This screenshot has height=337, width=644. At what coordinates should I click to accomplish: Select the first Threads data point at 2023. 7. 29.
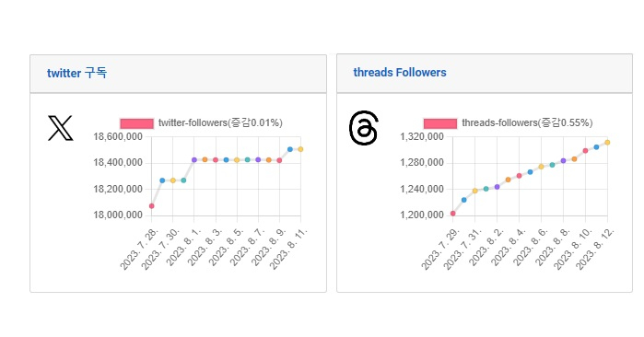[x=453, y=214]
